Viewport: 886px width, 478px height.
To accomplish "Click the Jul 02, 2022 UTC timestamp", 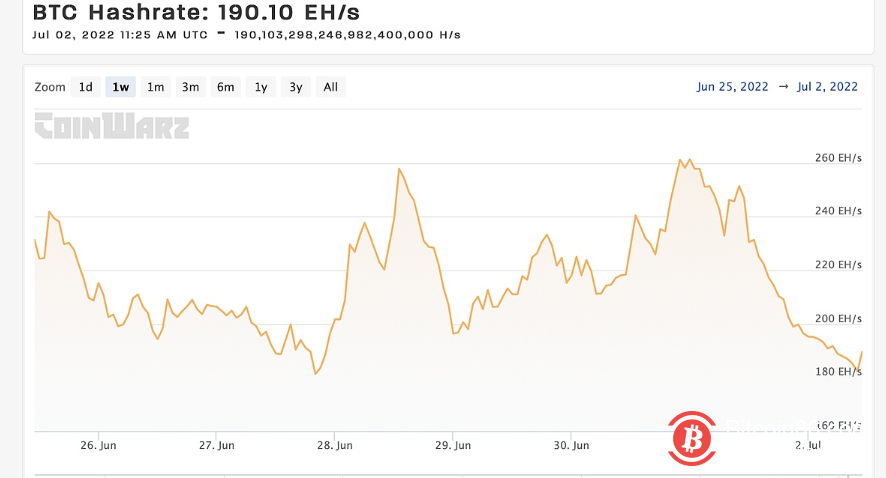I will (x=118, y=35).
